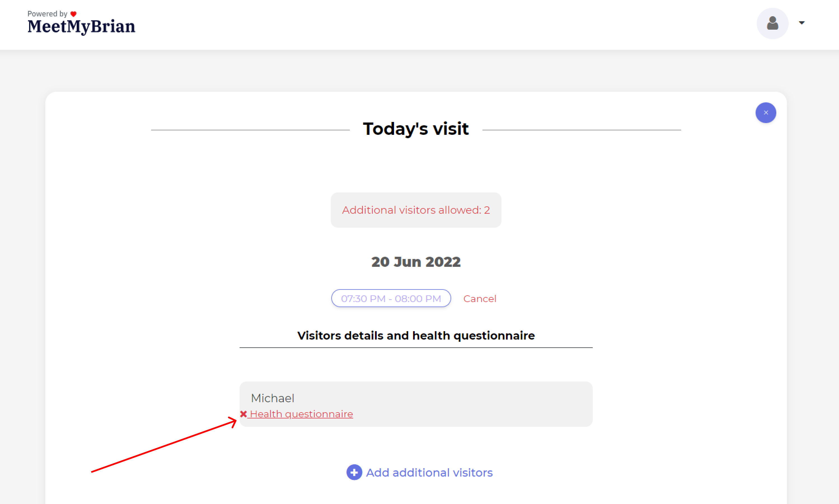Click the visitor name Michael
This screenshot has height=504, width=839.
click(x=273, y=398)
